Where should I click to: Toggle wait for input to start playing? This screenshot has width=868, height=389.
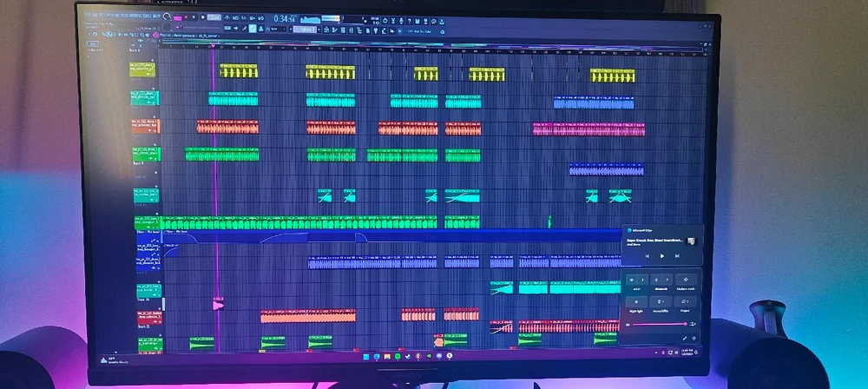pyautogui.click(x=235, y=17)
